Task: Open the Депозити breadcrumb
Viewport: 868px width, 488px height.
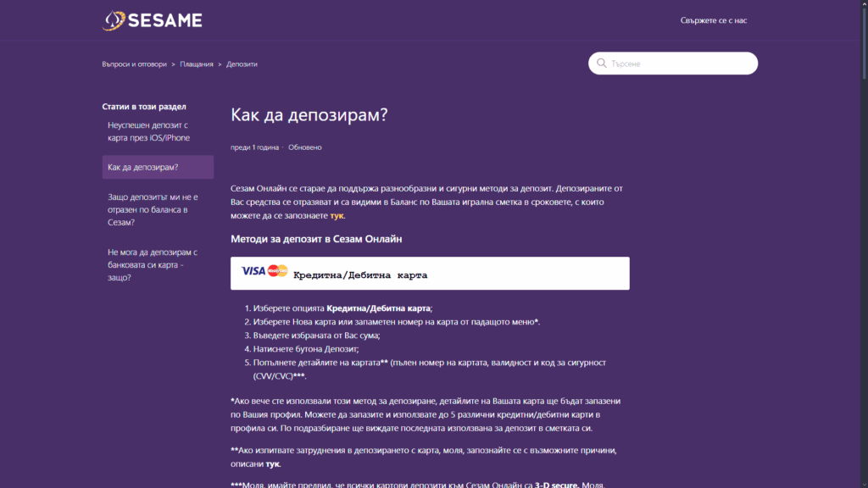Action: click(244, 63)
